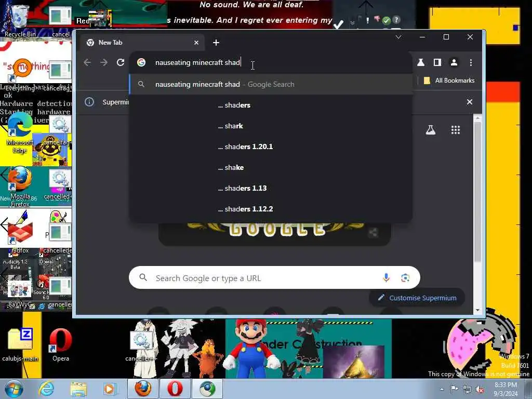Open the Chrome Labs flask icon in toolbar

(421, 62)
